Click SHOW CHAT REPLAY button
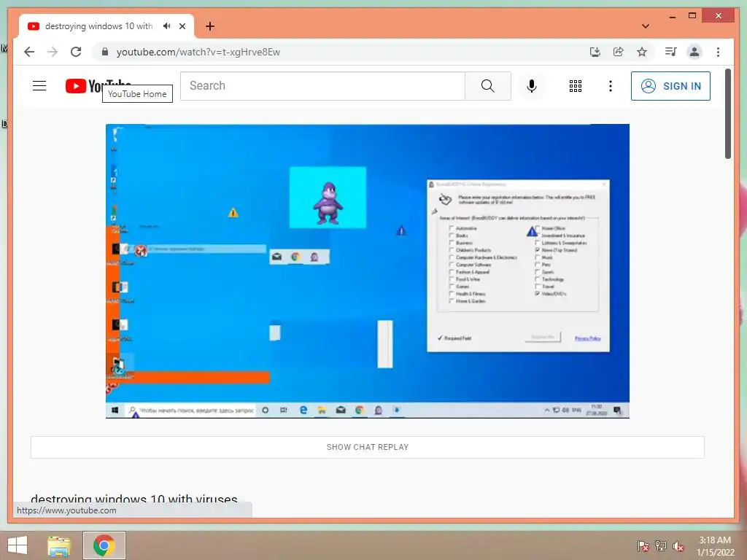 (368, 447)
